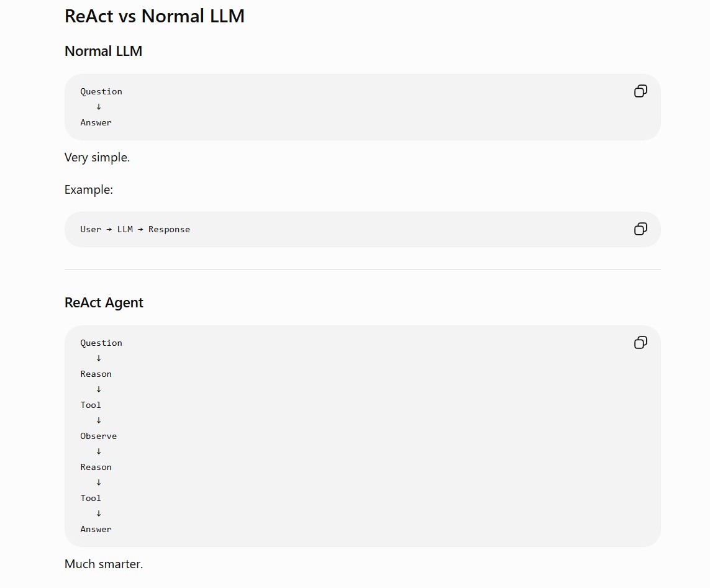Image resolution: width=710 pixels, height=588 pixels.
Task: Copy the Question-Answer code block
Action: click(x=640, y=91)
